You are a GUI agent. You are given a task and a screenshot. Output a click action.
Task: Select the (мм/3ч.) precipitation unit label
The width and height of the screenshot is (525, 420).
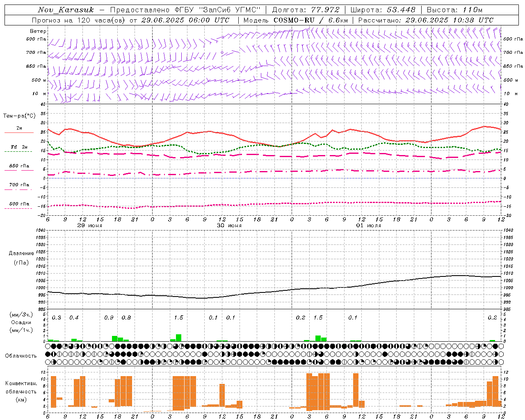point(21,315)
